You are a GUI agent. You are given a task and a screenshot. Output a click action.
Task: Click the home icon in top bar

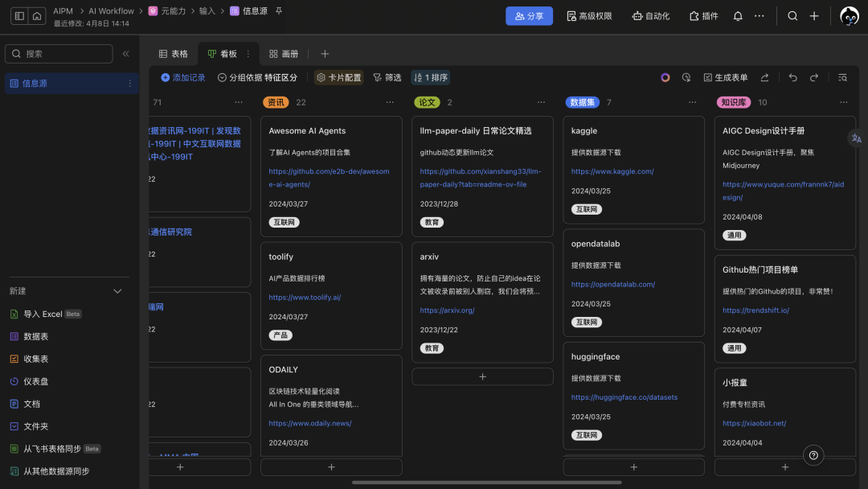pyautogui.click(x=37, y=16)
